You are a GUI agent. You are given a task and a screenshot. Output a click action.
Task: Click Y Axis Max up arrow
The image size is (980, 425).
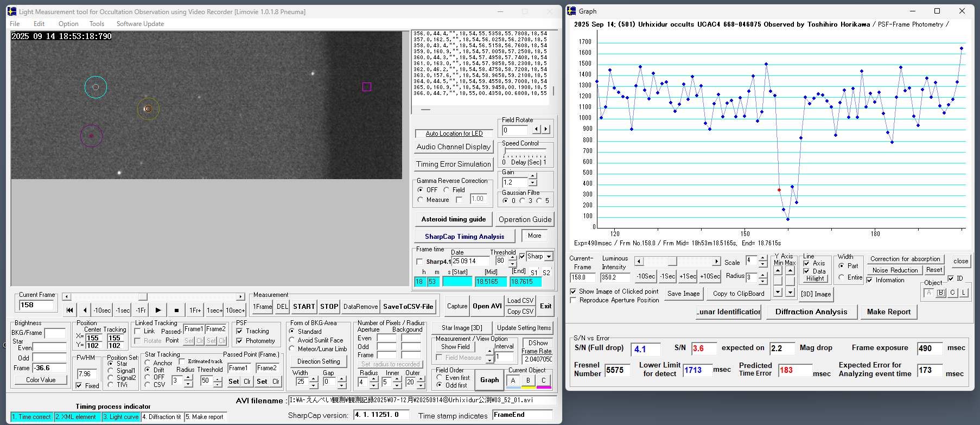pyautogui.click(x=790, y=270)
